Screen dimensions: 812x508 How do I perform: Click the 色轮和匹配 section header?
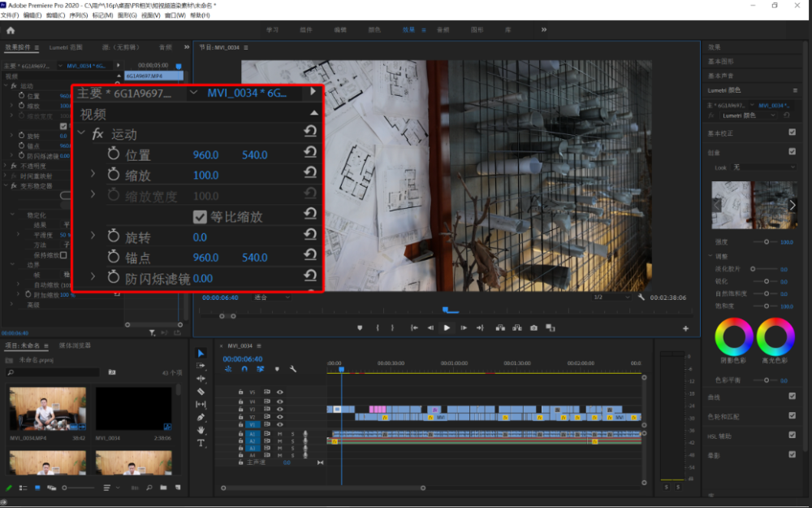coord(723,416)
